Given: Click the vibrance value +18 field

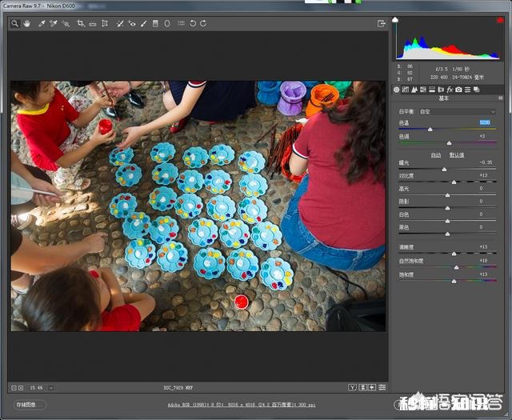Looking at the screenshot, I should pyautogui.click(x=483, y=260).
